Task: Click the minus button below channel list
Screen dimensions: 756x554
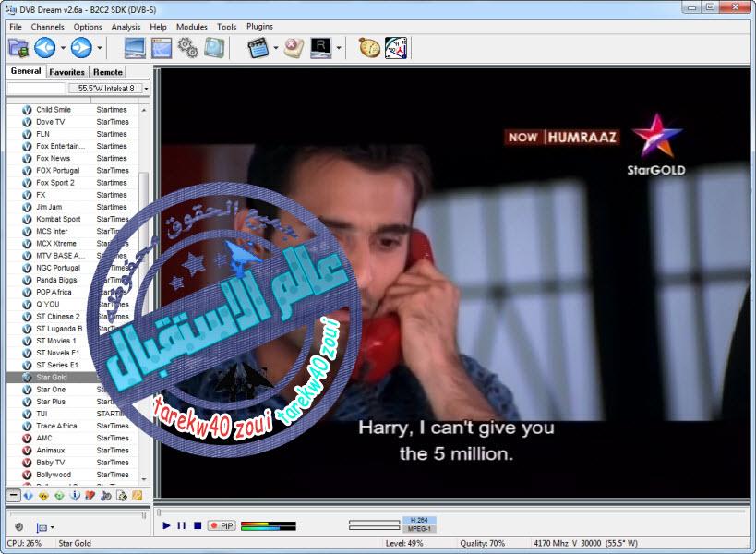Action: pyautogui.click(x=14, y=495)
